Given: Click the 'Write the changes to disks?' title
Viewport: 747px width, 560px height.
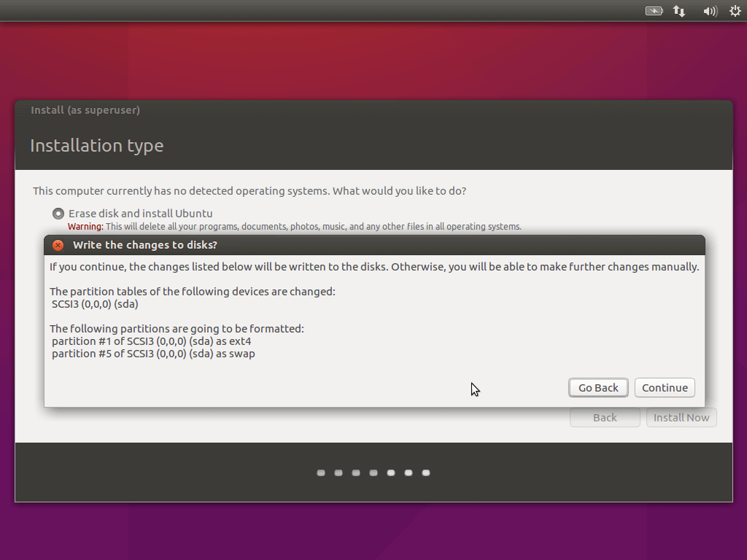Looking at the screenshot, I should [145, 245].
